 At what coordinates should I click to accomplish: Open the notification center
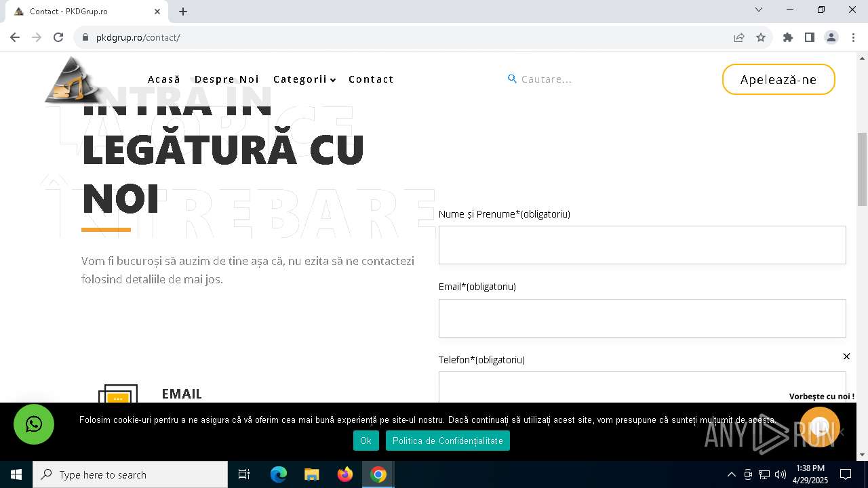coord(846,474)
